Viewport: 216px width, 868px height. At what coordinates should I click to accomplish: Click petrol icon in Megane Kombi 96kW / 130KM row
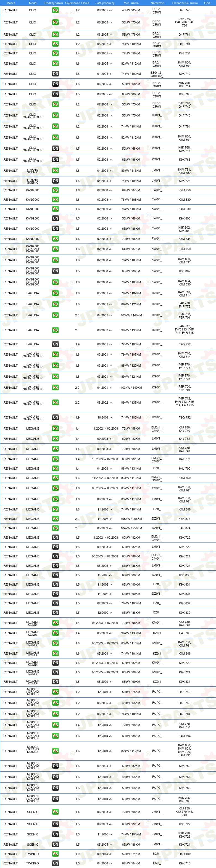(55, 633)
